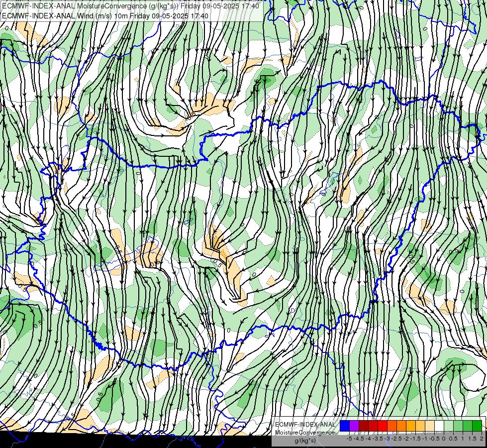This screenshot has height=448, width=487.
Task: Choose the swatch between -2 and -1.5
Action: (x=411, y=426)
